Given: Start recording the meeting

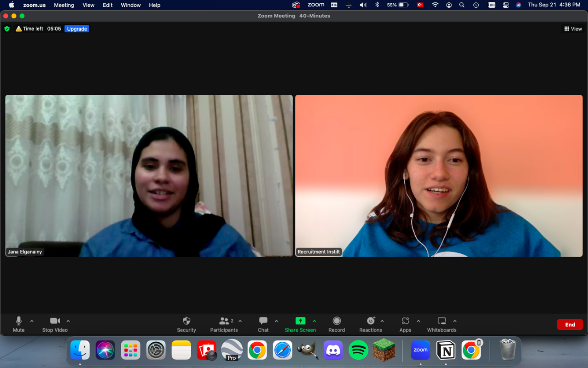Looking at the screenshot, I should tap(337, 324).
